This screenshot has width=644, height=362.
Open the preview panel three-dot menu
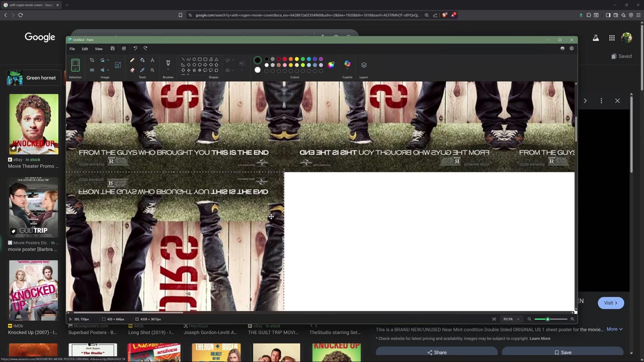pos(601,101)
